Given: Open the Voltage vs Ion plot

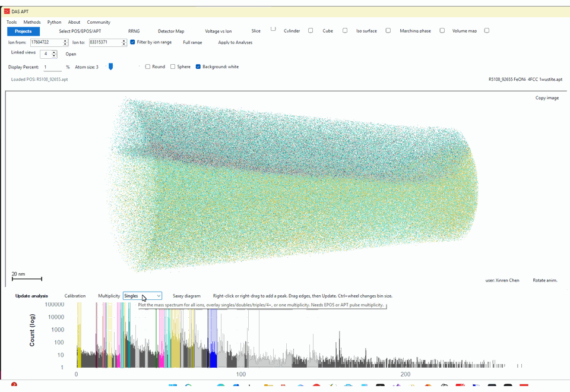Looking at the screenshot, I should (218, 31).
